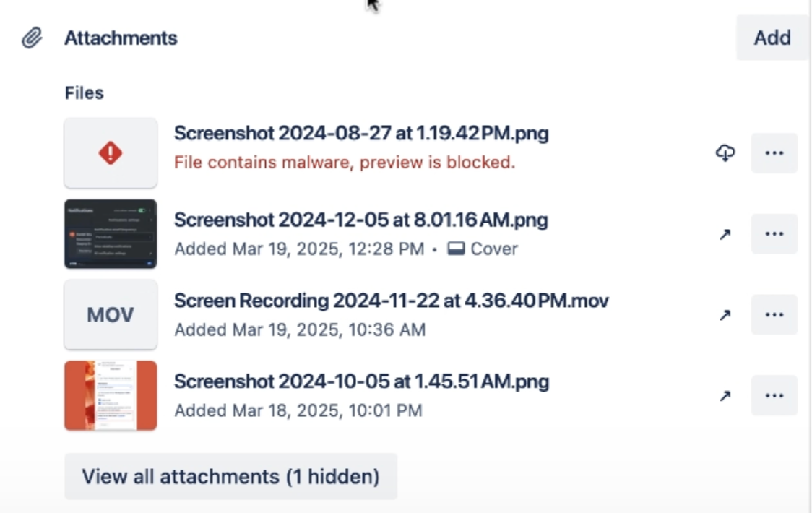This screenshot has width=812, height=513.
Task: Click the orange Screenshot 2024-10-05 thumbnail
Action: [111, 396]
